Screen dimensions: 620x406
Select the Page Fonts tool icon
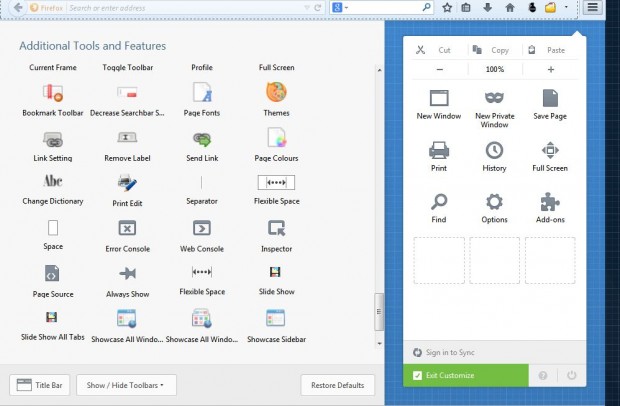pyautogui.click(x=201, y=93)
